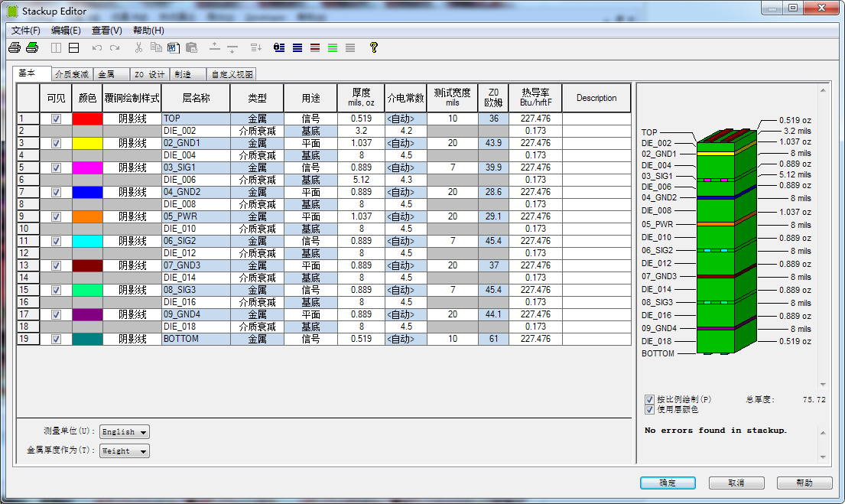The width and height of the screenshot is (845, 504).
Task: Click thickness cell 5.12 for DIE_006
Action: coord(361,180)
